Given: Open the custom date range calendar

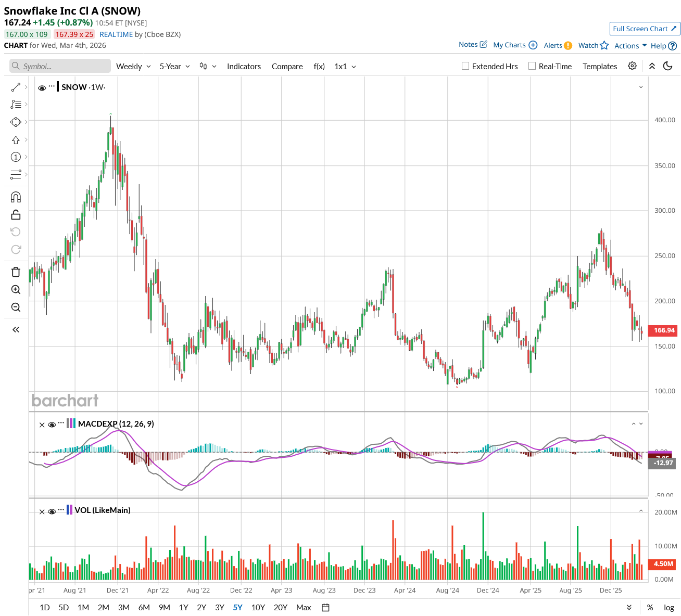Looking at the screenshot, I should point(325,608).
